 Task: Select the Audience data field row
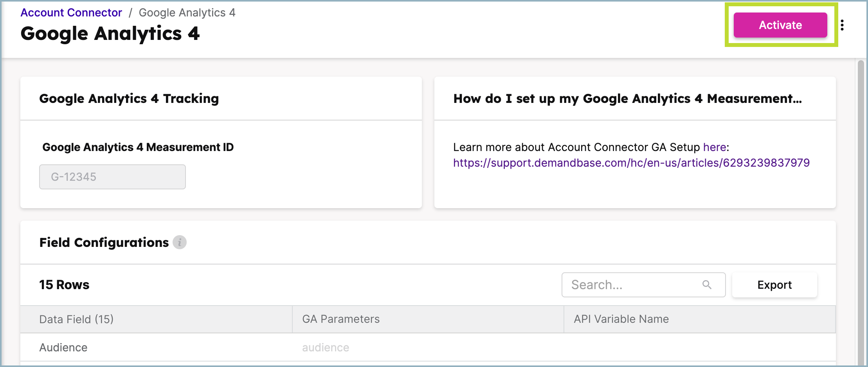tap(63, 347)
